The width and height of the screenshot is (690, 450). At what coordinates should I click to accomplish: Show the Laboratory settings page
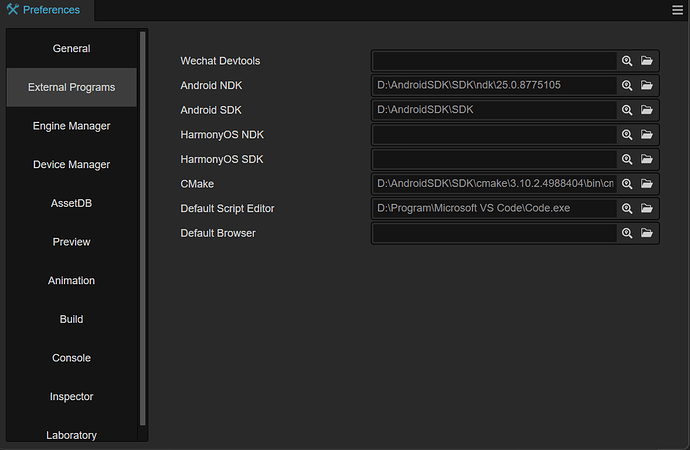71,435
